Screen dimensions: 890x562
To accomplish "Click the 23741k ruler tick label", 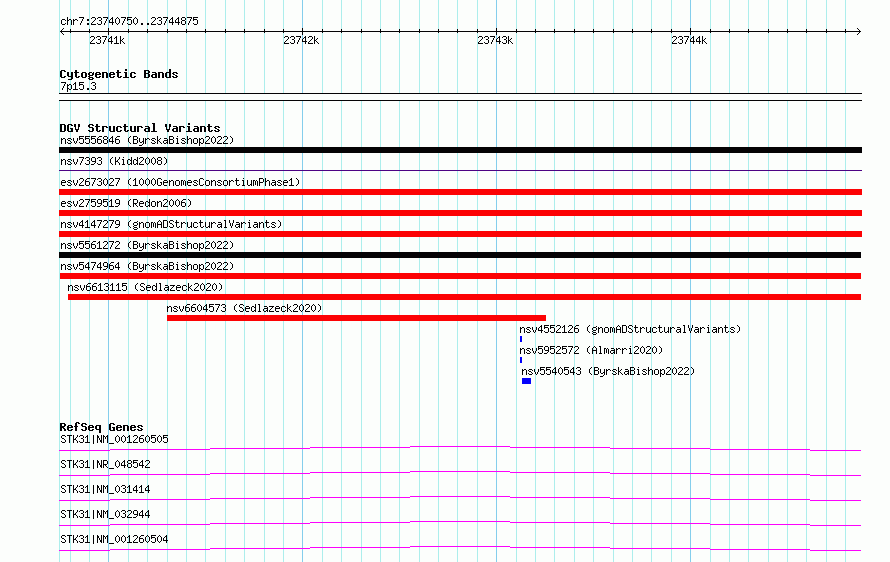I will [107, 40].
